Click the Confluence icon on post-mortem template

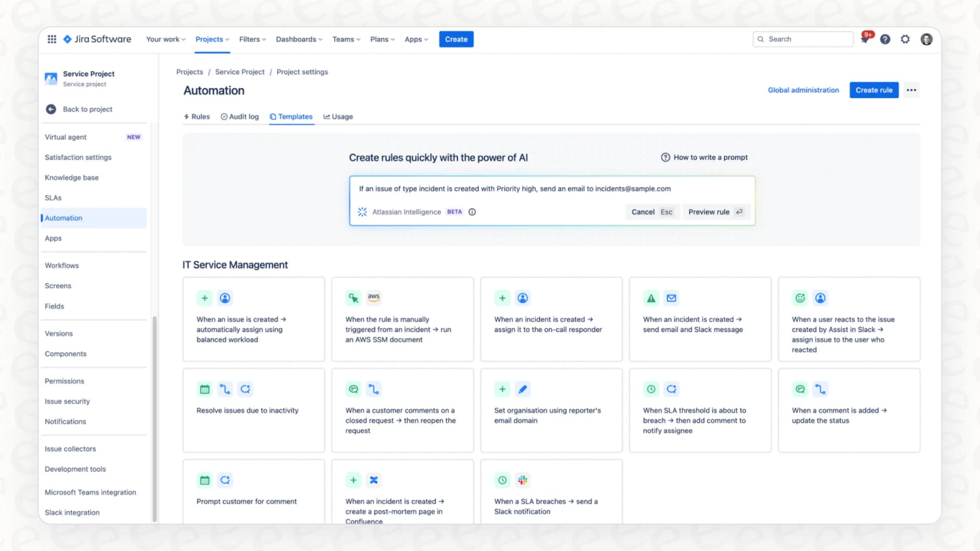tap(374, 480)
